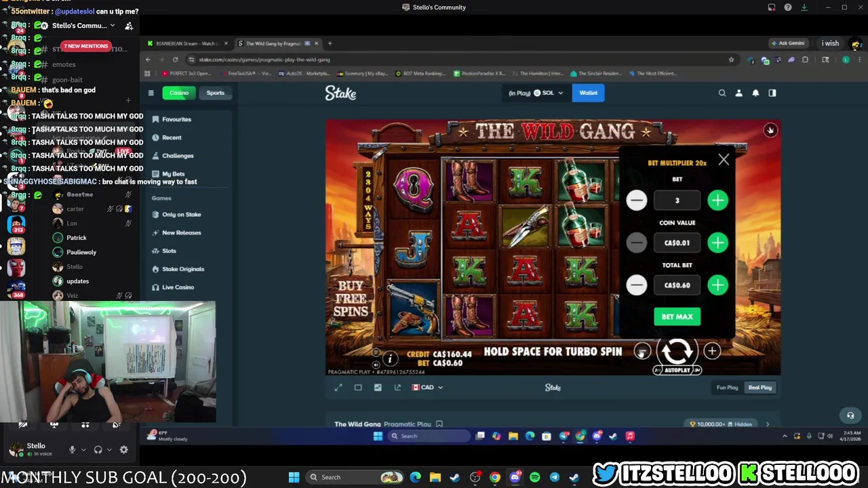Click the 7 New Mentions pill
868x488 pixels.
tap(85, 46)
